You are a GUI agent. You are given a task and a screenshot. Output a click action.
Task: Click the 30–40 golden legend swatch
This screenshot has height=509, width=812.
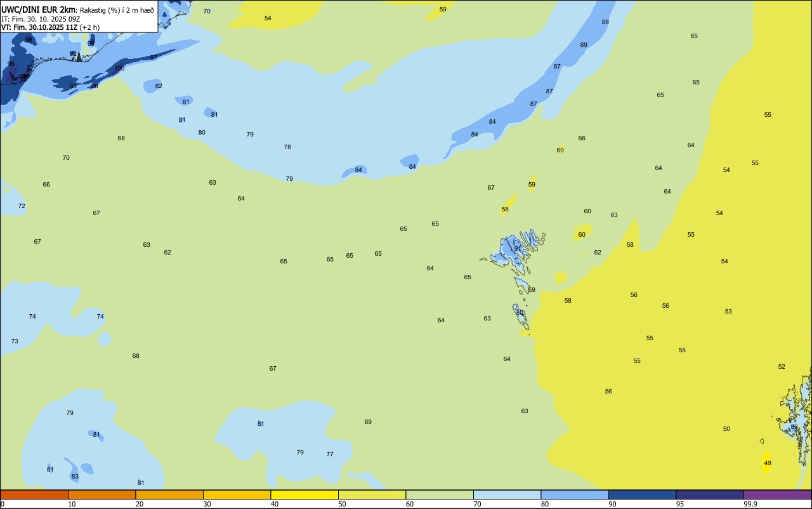pyautogui.click(x=237, y=494)
